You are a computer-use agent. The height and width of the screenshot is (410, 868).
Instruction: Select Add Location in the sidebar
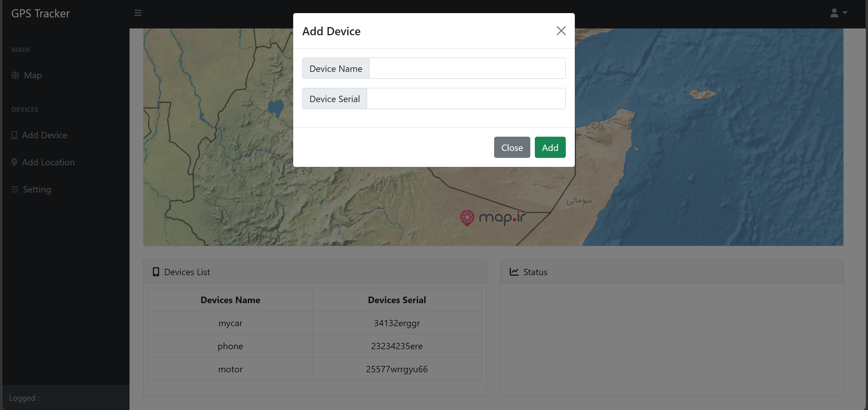tap(43, 162)
